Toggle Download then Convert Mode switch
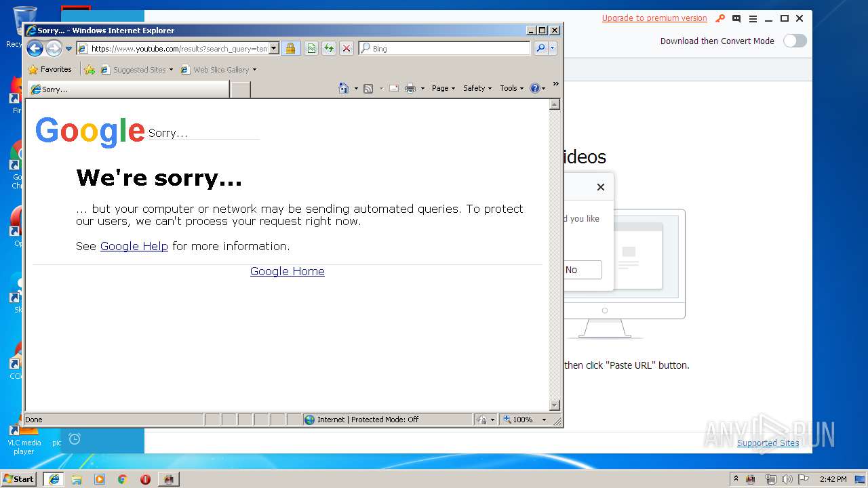The height and width of the screenshot is (488, 868). point(795,41)
